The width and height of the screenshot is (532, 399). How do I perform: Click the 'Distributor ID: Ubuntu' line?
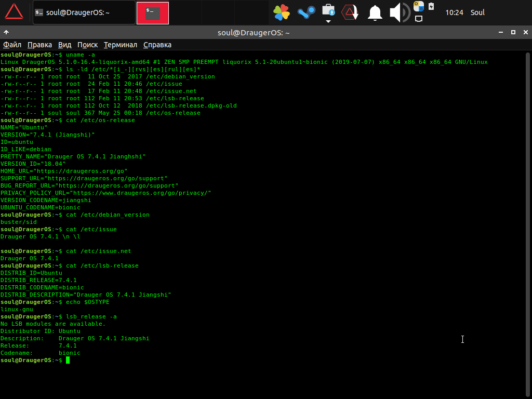(x=41, y=331)
